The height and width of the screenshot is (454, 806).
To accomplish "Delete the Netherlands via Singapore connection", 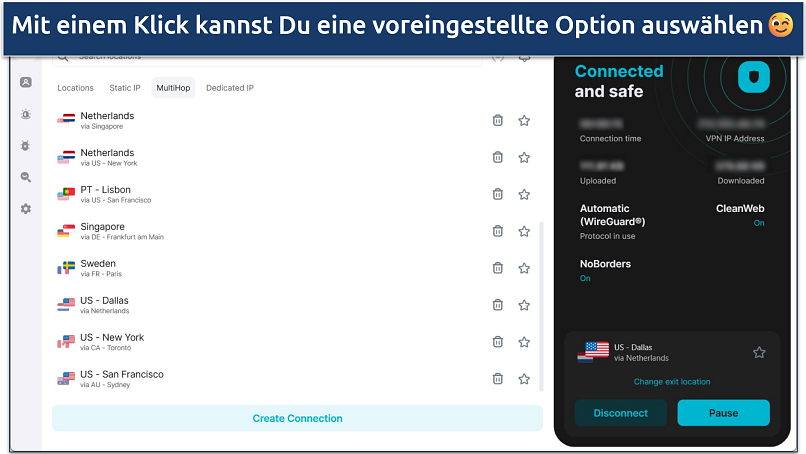I will pyautogui.click(x=497, y=121).
